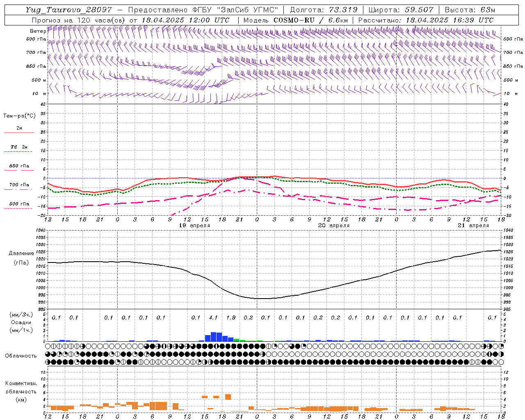
Task: Select the text Предоставлено ФГБУ "ЗапСиб УГМС"
Action: [203, 10]
